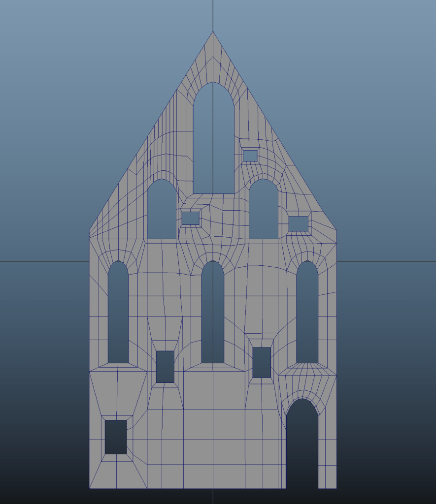Select the dark square window below-left of the center arch
Screen dimensions: 436x504
(x=165, y=367)
